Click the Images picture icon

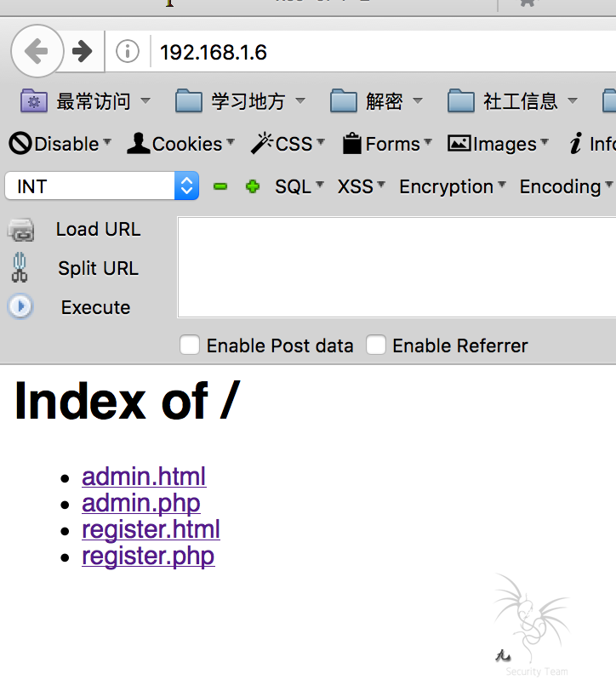(x=459, y=143)
